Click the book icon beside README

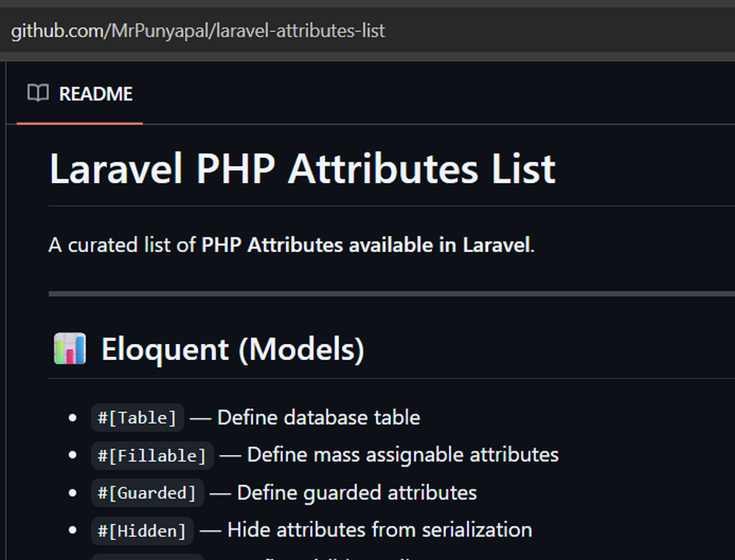coord(37,93)
